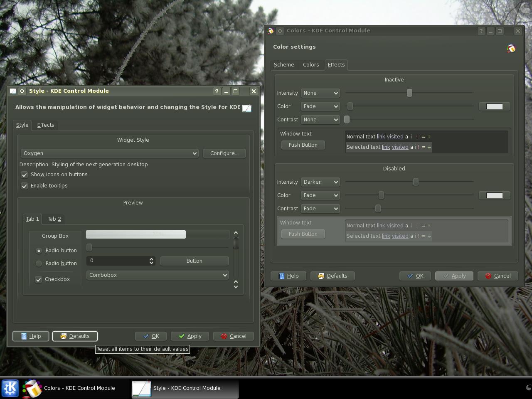This screenshot has width=532, height=399.
Task: Minimize the Style window
Action: (226, 91)
